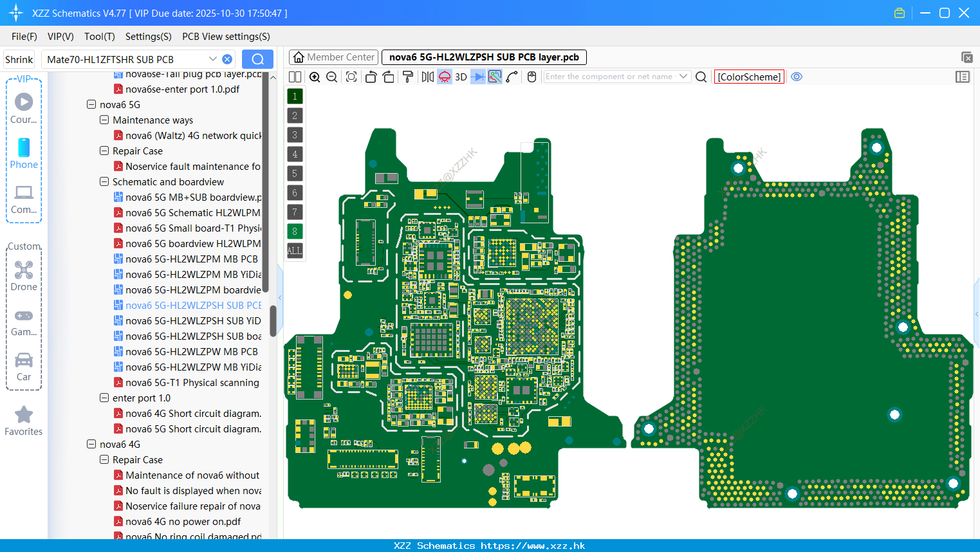The width and height of the screenshot is (980, 552).
Task: Rotate the board counterclockwise
Action: [371, 77]
